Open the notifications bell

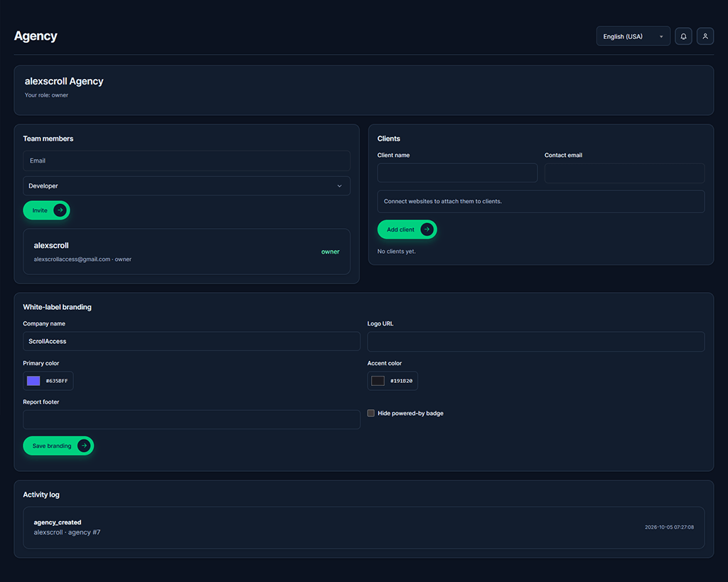pyautogui.click(x=683, y=36)
